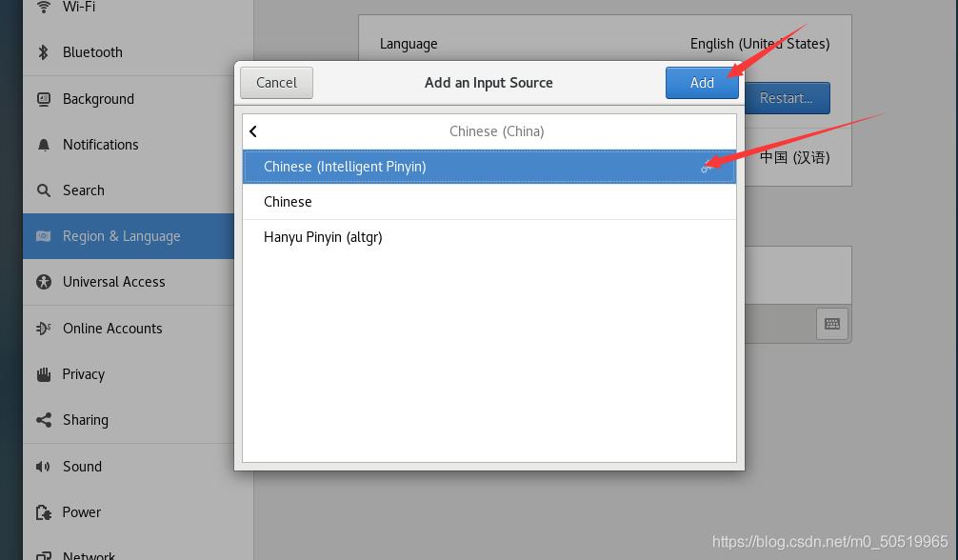Switch to Background settings
The width and height of the screenshot is (958, 560).
point(138,99)
